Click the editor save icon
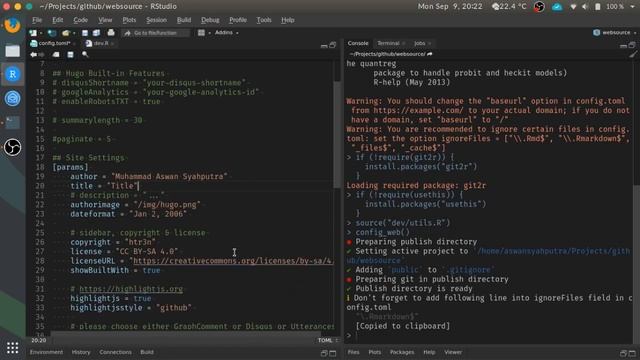 tap(71, 54)
